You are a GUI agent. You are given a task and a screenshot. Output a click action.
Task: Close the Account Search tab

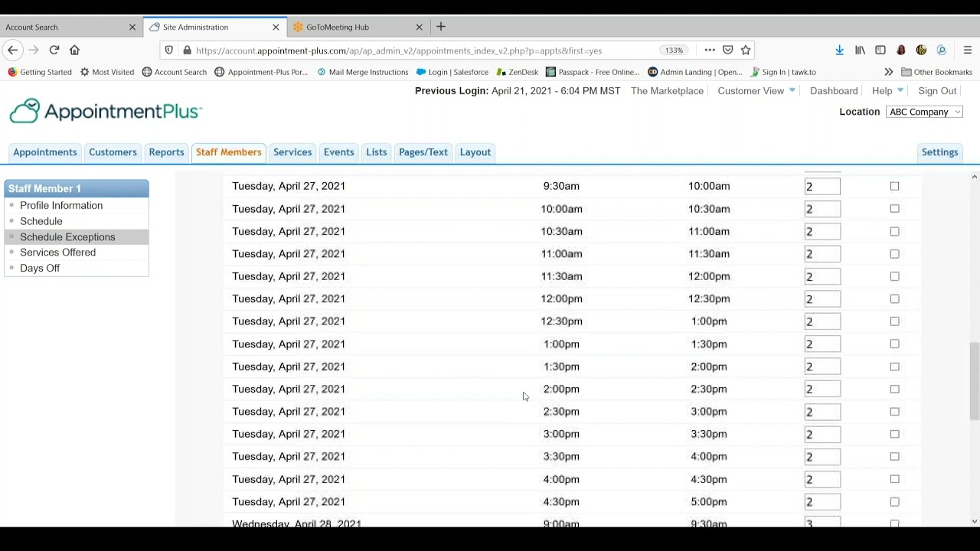point(132,27)
